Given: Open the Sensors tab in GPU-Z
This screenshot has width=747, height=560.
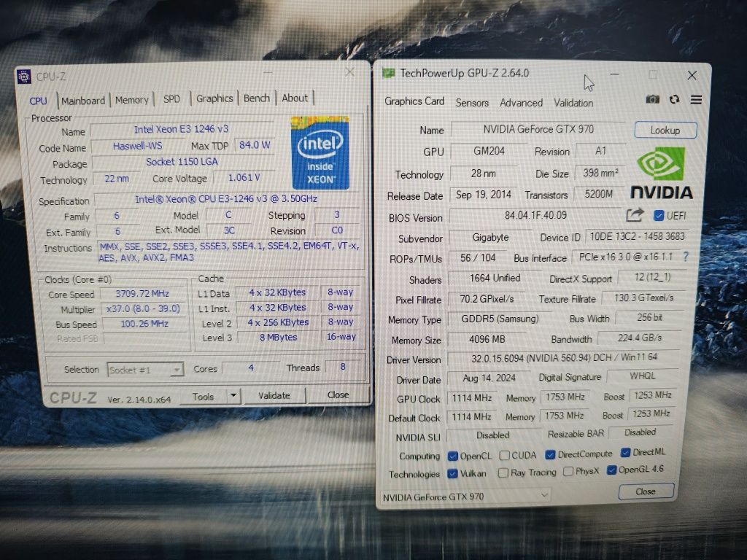Looking at the screenshot, I should pyautogui.click(x=472, y=102).
